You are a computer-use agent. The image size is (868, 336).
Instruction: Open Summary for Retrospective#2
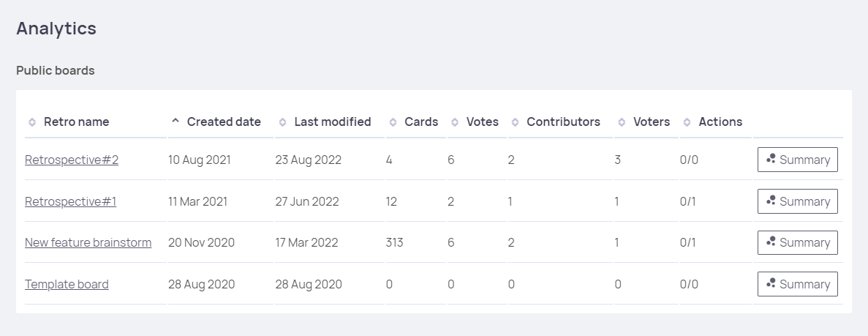coord(797,160)
